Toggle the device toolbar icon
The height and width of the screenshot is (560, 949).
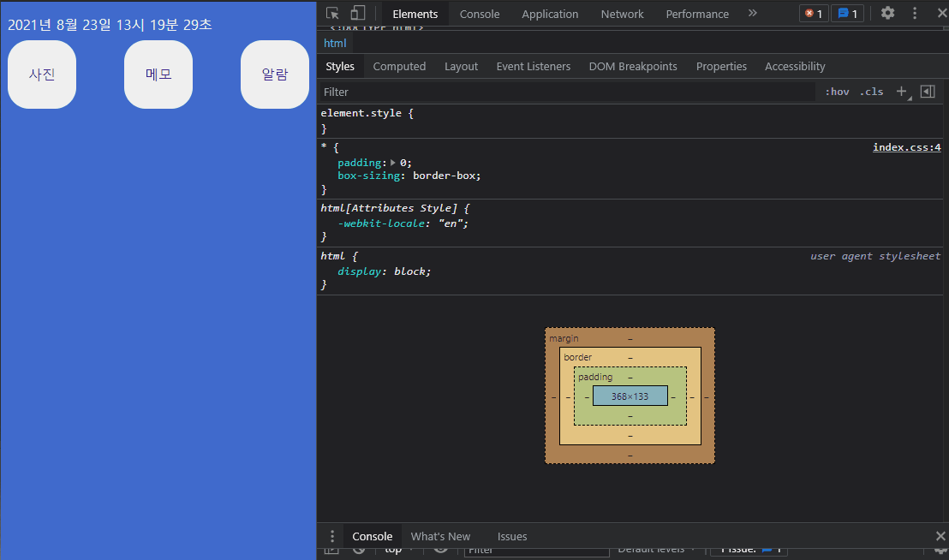[x=358, y=14]
